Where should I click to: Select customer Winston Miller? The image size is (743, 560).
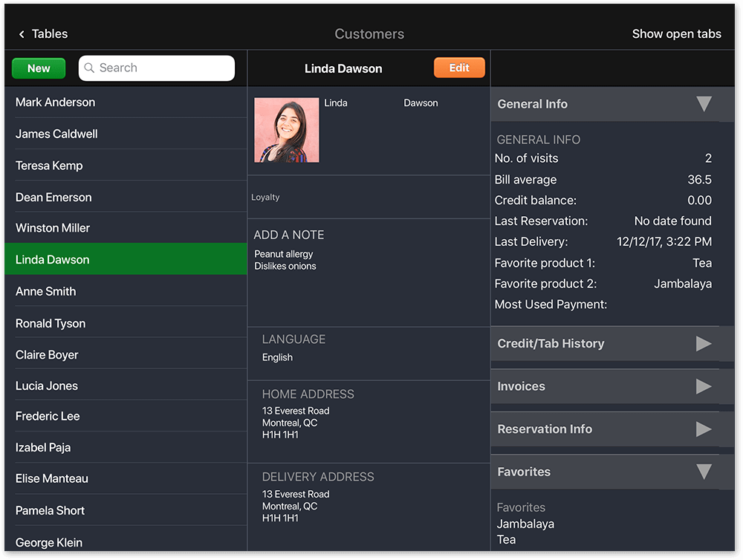click(x=53, y=228)
